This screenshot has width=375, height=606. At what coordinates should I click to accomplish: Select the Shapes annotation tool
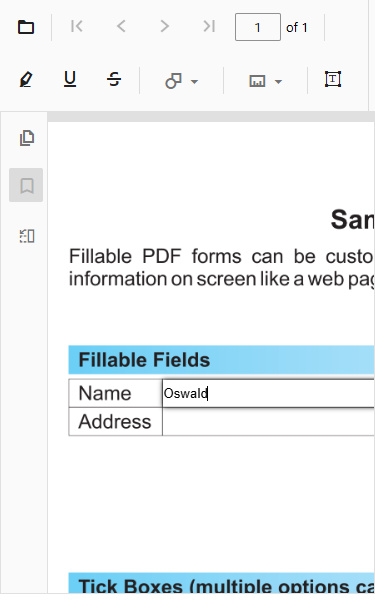[173, 81]
